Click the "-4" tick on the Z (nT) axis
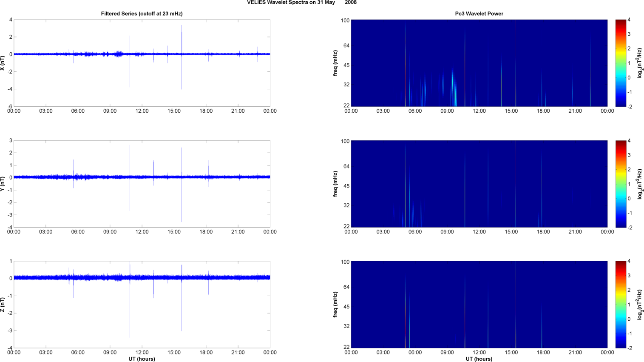 point(10,348)
